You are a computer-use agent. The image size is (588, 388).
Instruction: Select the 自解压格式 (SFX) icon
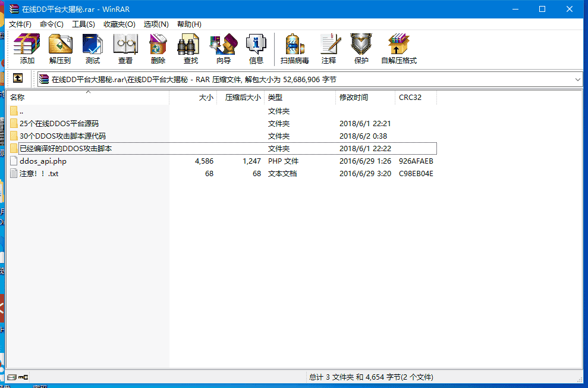[x=398, y=49]
